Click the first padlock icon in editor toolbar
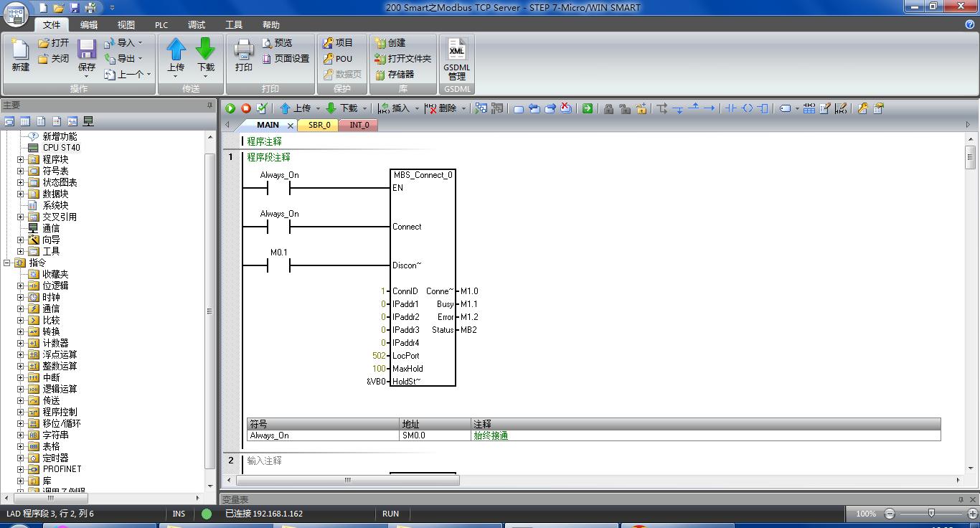 coord(608,108)
